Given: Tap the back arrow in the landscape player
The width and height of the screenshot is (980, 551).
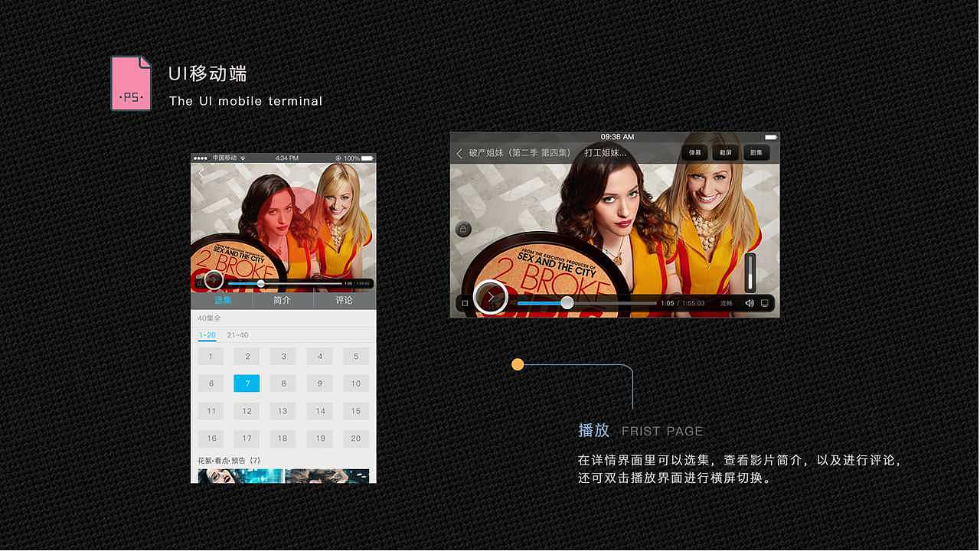Looking at the screenshot, I should 459,153.
